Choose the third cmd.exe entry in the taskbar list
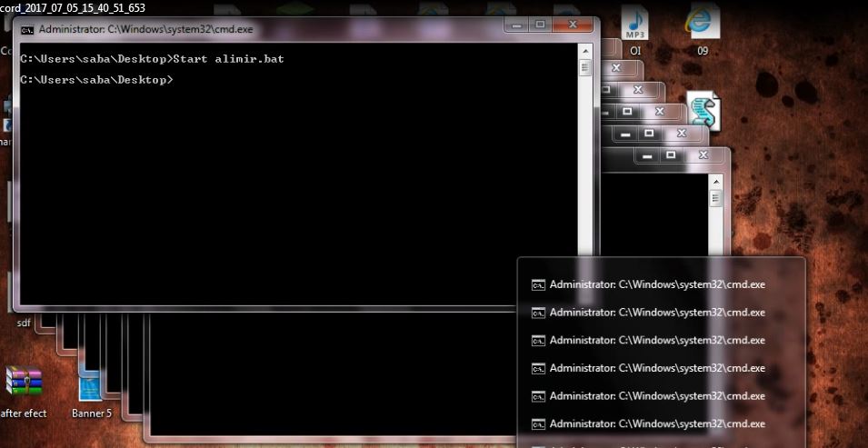Image resolution: width=868 pixels, height=448 pixels. tap(657, 341)
